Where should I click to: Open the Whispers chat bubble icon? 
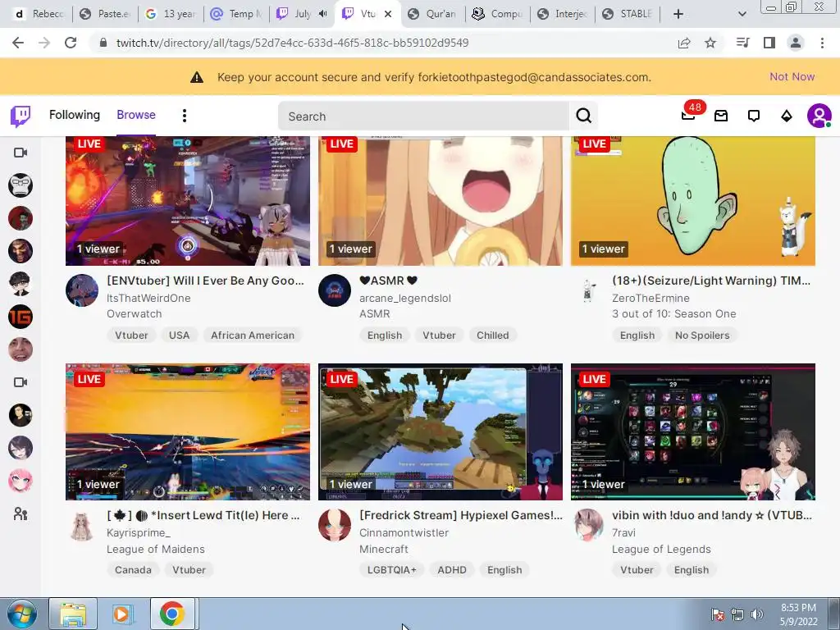(x=754, y=116)
